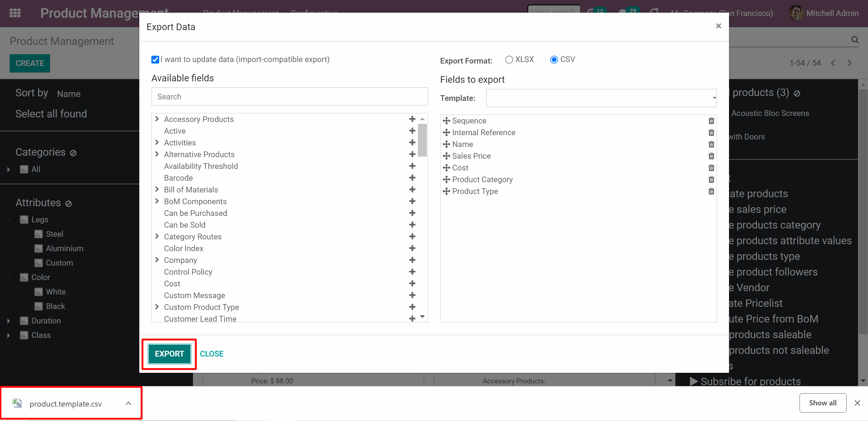Add BoM Components field to export

click(412, 201)
